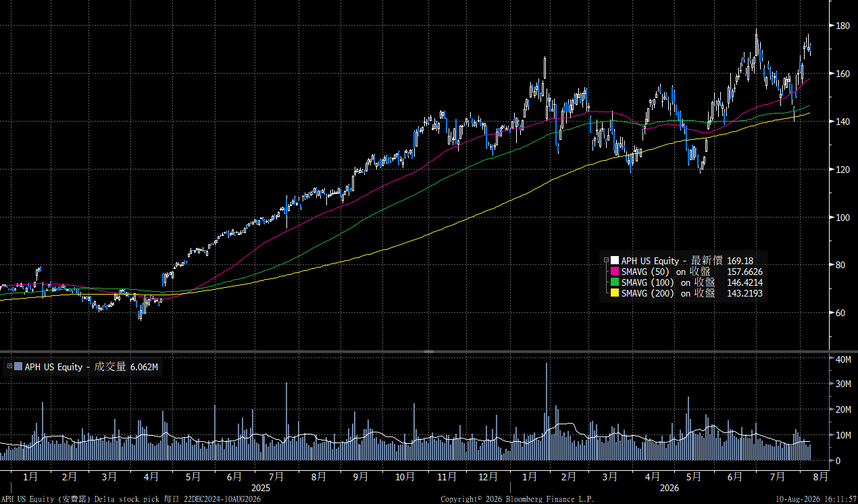Click the magenta SMAVG (50) color swatch

point(615,271)
